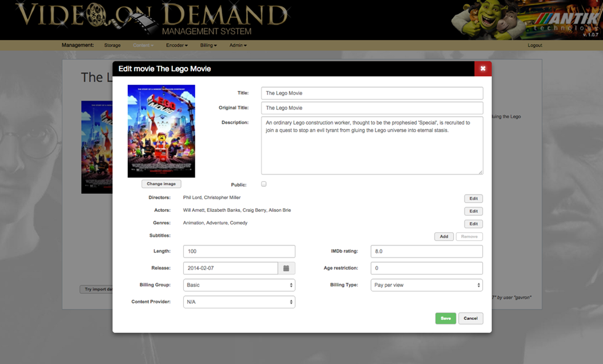This screenshot has height=364, width=603.
Task: Click the description resize grip handle
Action: 480,172
